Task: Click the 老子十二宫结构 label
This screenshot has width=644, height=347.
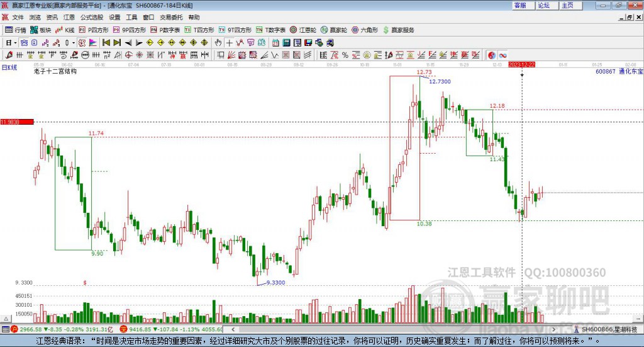Action: pos(55,71)
